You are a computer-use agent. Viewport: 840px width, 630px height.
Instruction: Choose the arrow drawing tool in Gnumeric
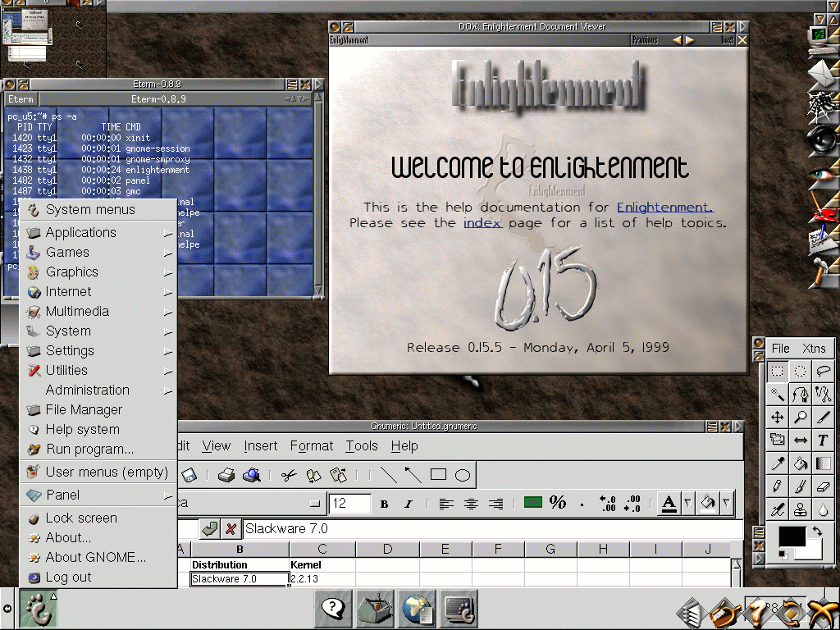[x=413, y=475]
